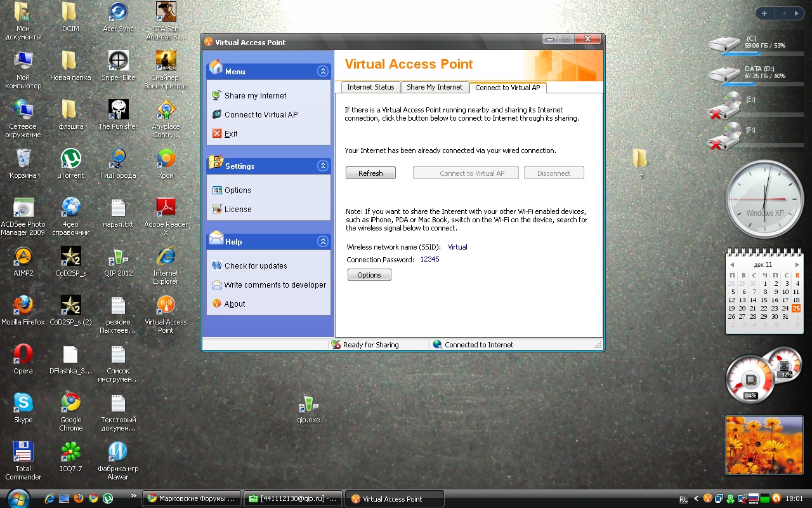Click the Options button below Connection Password

click(369, 275)
